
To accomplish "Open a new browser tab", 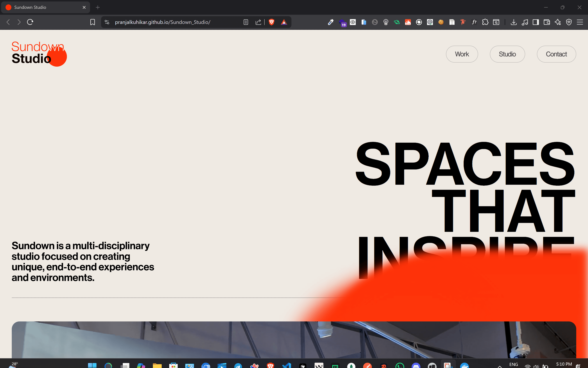I will 98,7.
